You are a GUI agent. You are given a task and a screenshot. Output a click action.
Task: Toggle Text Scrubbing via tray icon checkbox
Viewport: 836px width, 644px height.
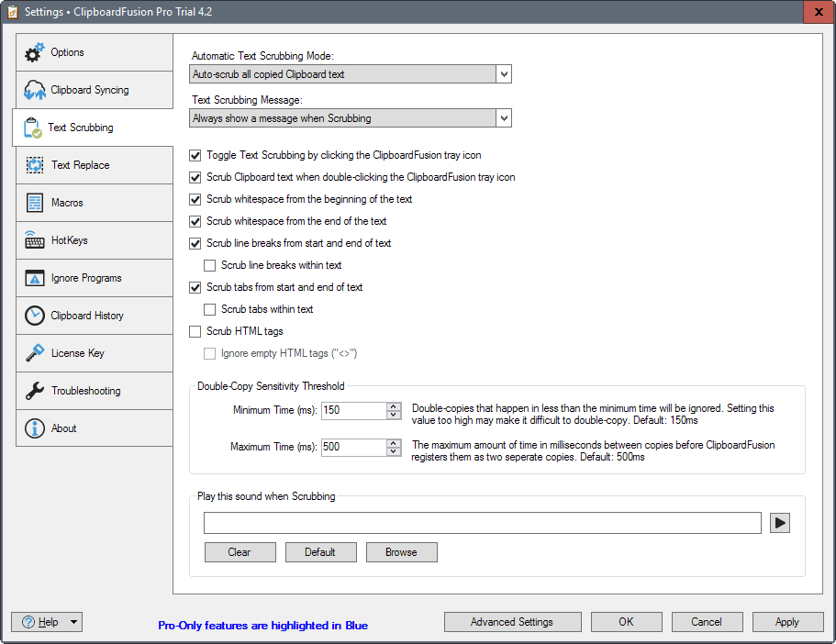point(195,156)
